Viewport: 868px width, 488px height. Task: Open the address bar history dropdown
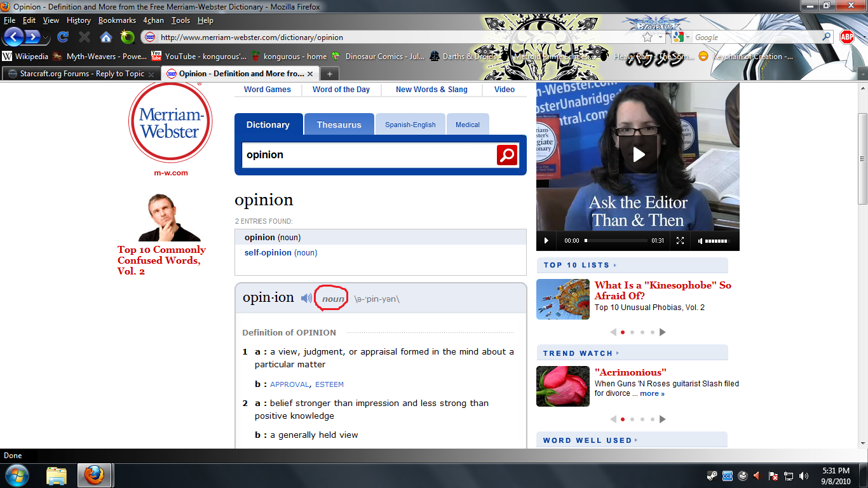coord(661,37)
